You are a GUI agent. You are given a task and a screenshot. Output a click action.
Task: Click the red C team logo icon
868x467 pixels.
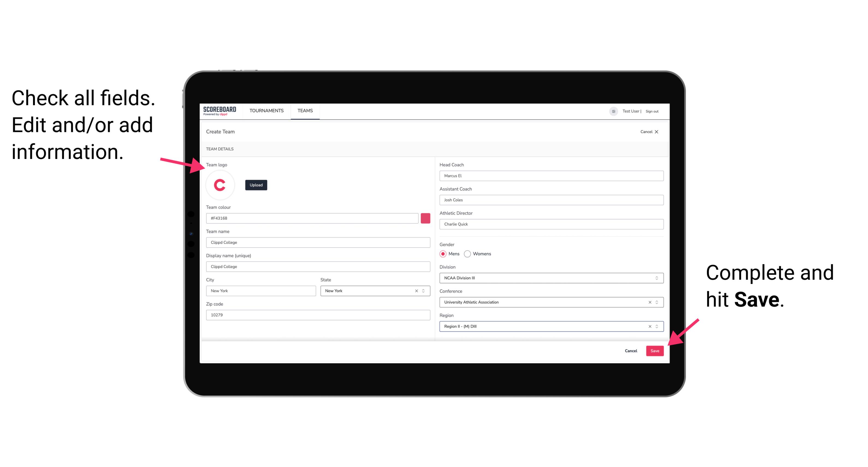[x=220, y=185]
